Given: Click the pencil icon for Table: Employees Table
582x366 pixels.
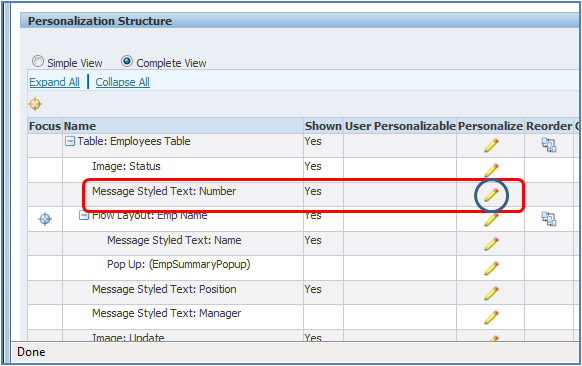Looking at the screenshot, I should [x=491, y=145].
